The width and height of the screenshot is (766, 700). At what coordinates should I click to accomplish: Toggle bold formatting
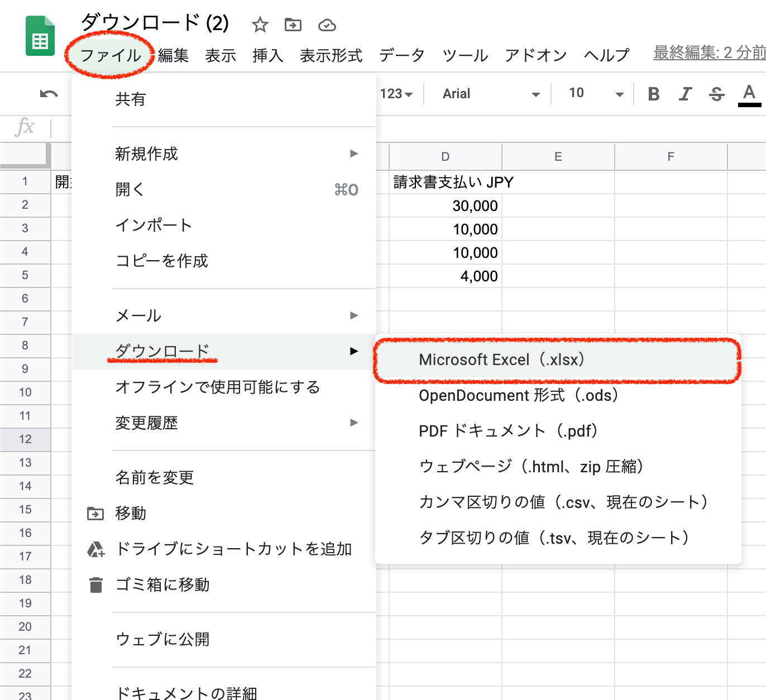pos(653,94)
